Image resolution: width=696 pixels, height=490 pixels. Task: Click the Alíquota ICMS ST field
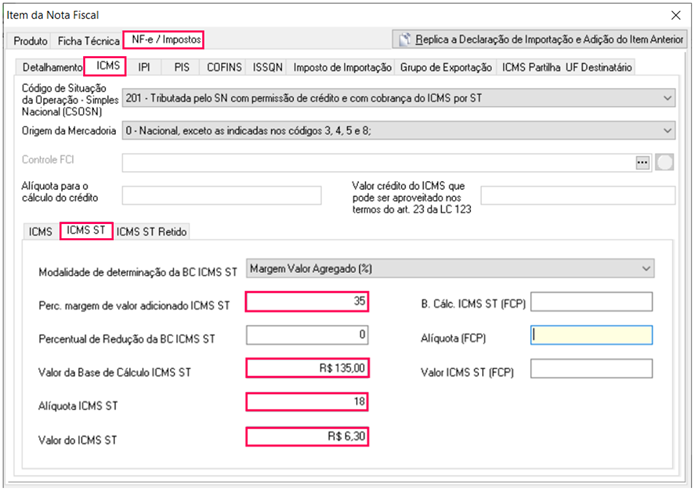coord(307,402)
